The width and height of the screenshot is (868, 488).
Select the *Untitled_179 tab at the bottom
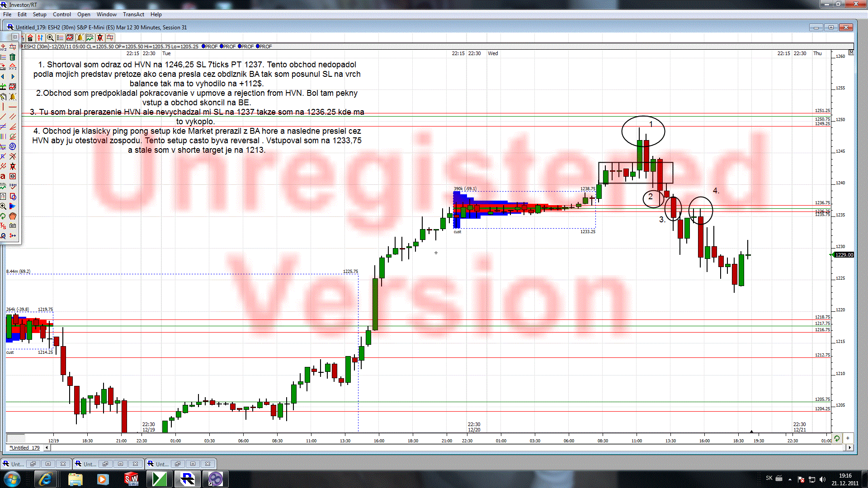(25, 448)
